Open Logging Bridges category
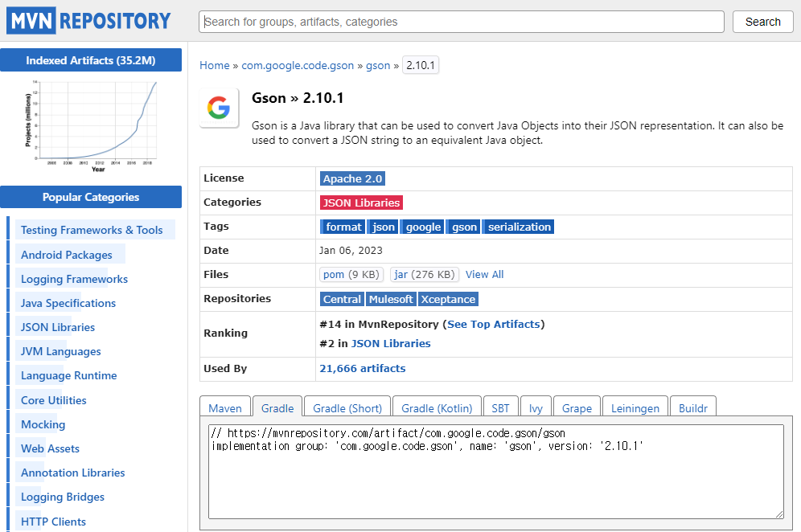Screen dimensions: 801x532 click(62, 497)
